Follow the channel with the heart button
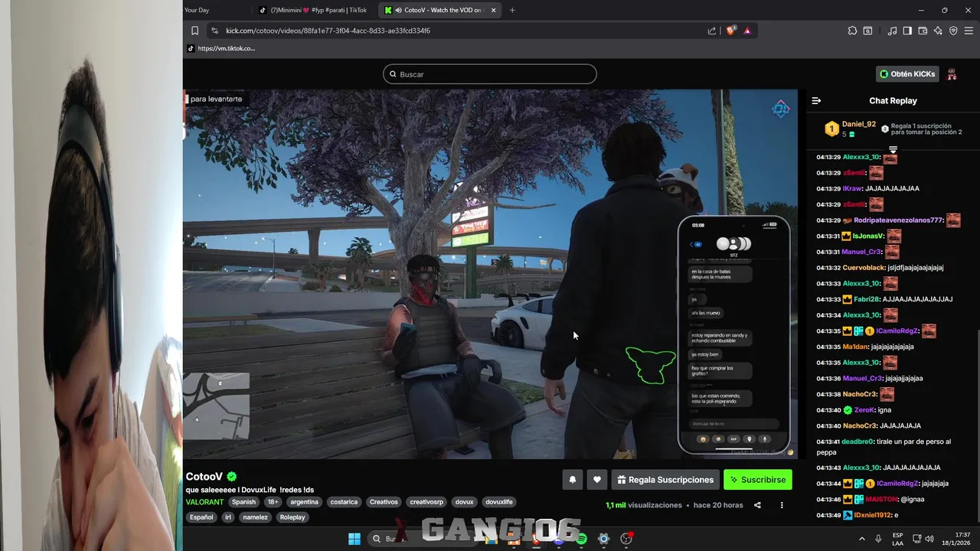The image size is (980, 551). point(597,480)
